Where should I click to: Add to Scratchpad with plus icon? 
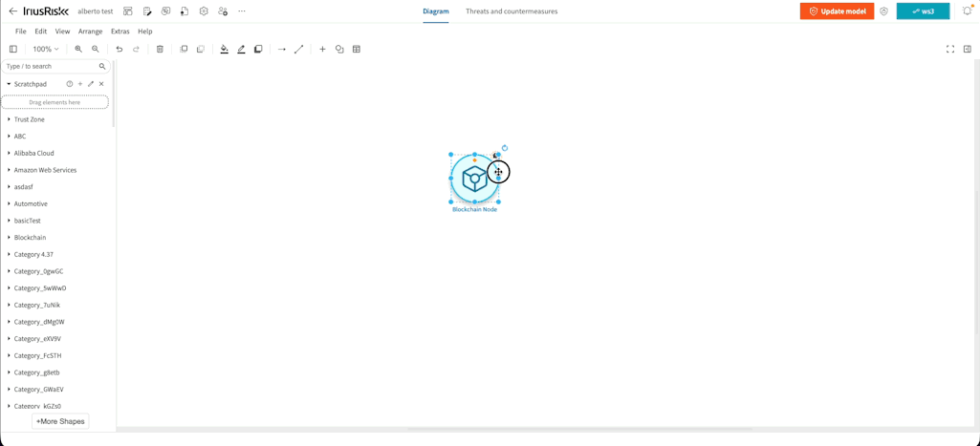(x=80, y=84)
